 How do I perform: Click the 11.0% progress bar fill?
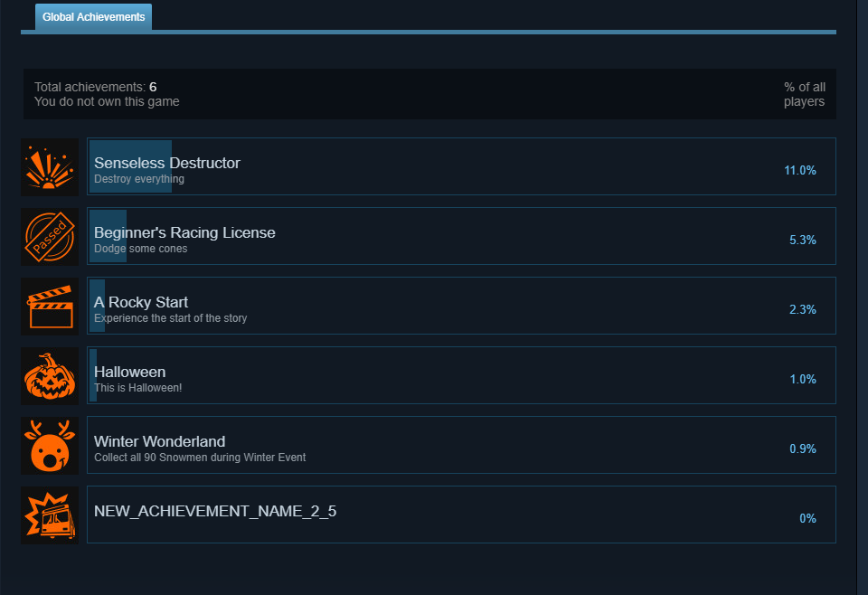pyautogui.click(x=130, y=166)
